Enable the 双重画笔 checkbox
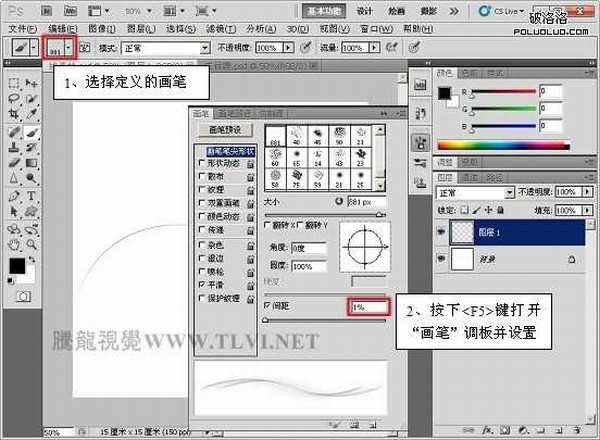Screen dimensions: 600x440 [202, 203]
